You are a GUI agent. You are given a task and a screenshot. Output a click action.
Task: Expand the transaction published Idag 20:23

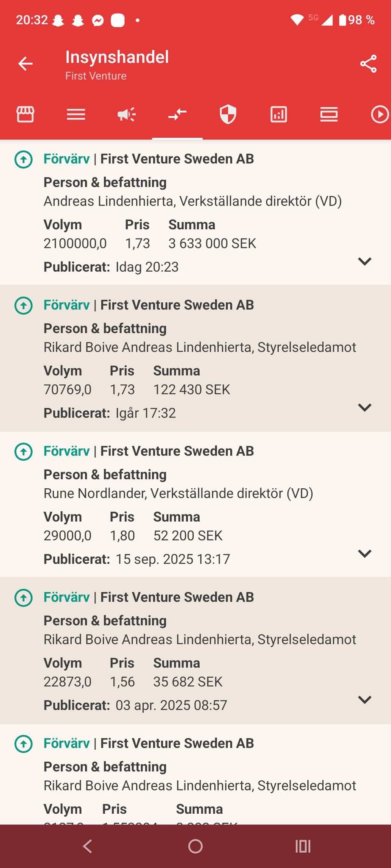(365, 261)
